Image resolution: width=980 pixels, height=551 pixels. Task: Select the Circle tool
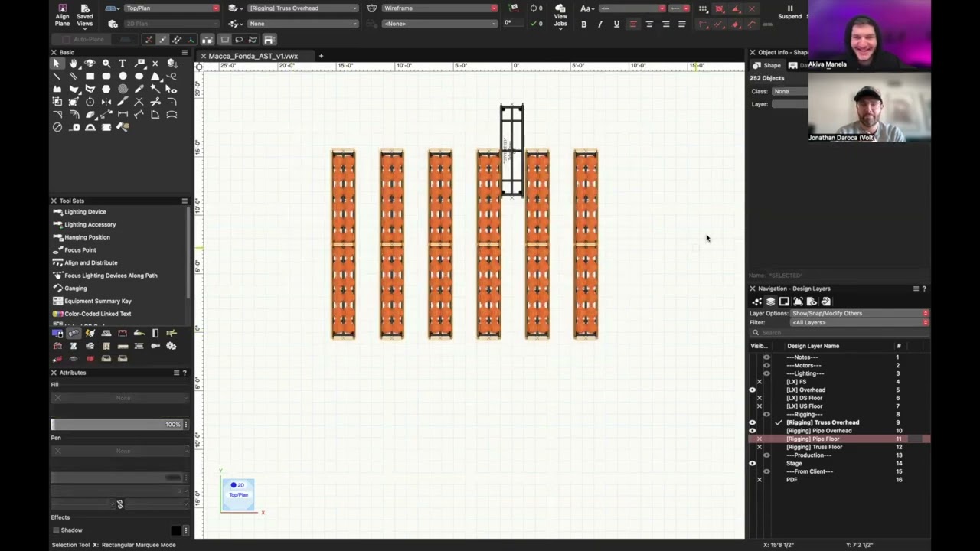[x=122, y=77]
